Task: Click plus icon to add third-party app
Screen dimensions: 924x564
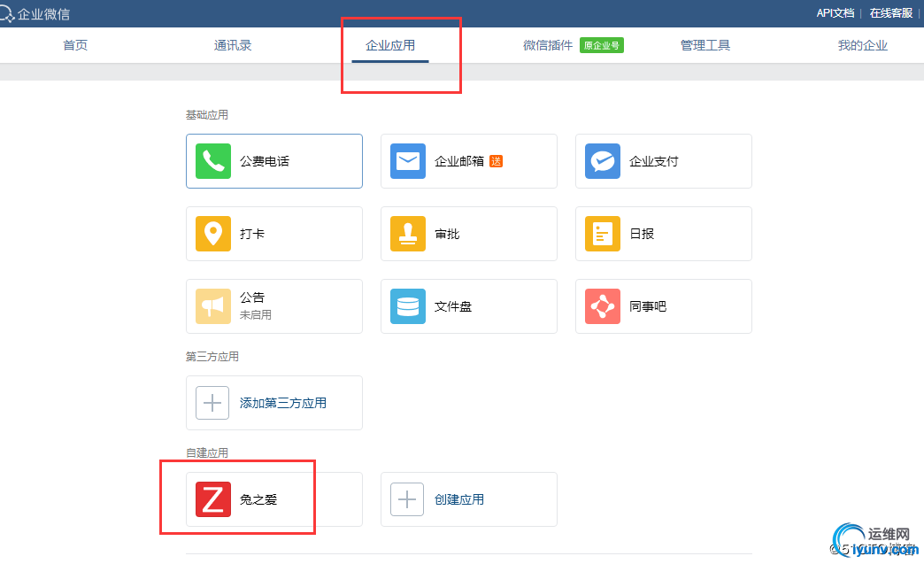Action: tap(212, 403)
